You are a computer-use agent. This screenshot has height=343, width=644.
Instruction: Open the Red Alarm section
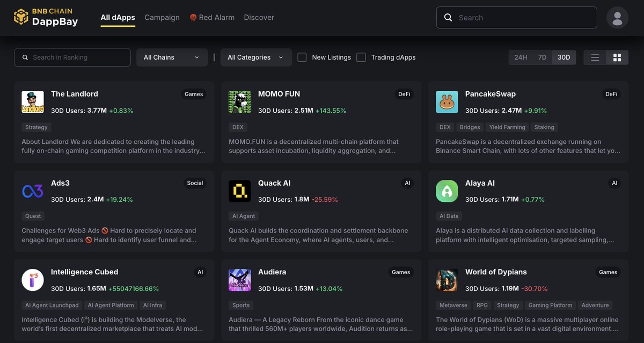(x=212, y=17)
